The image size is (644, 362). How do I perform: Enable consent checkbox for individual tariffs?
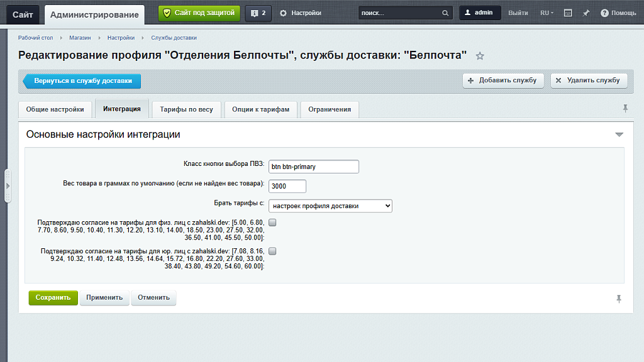pyautogui.click(x=272, y=222)
